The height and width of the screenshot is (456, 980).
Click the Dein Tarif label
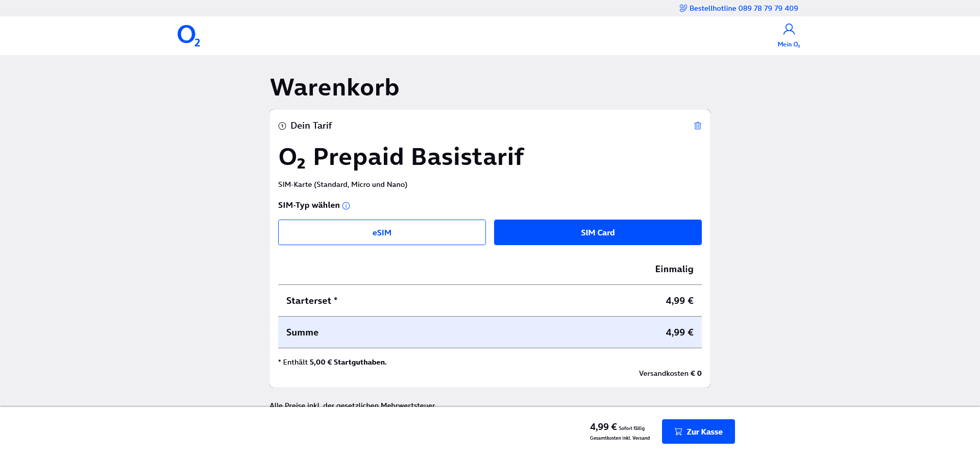pyautogui.click(x=311, y=126)
